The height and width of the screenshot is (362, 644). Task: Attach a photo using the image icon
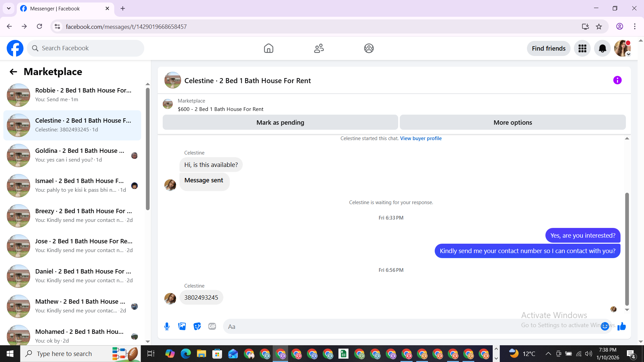pyautogui.click(x=182, y=326)
